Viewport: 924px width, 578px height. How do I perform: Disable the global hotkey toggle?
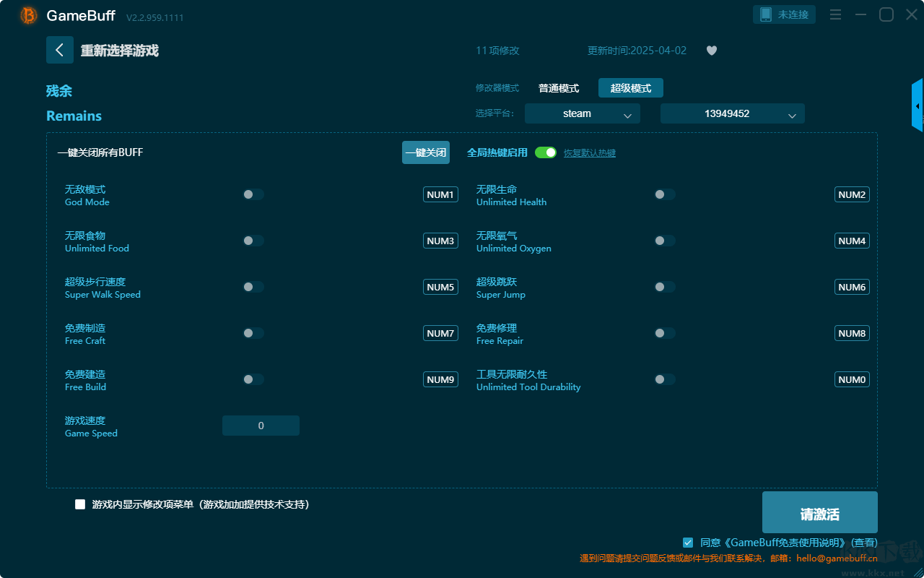pos(546,152)
